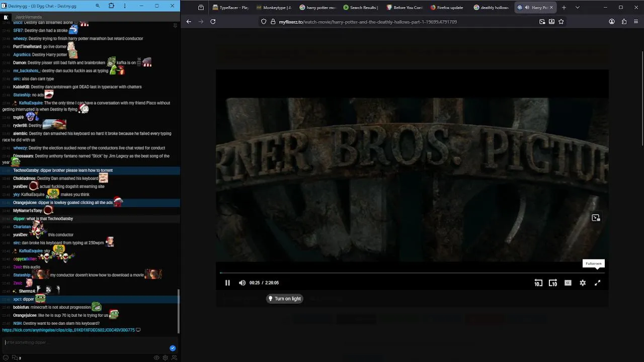The image size is (644, 362).
Task: Open a new Firefox tab
Action: 563,8
